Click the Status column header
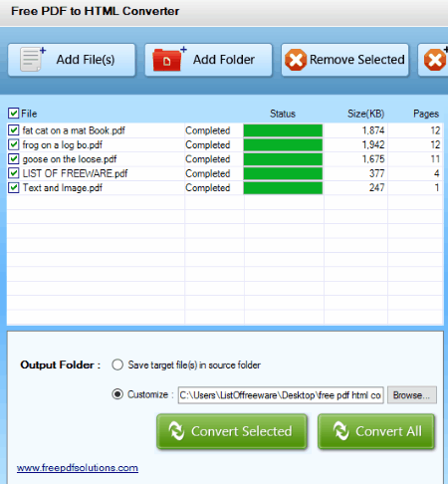Image resolution: width=448 pixels, height=484 pixels. 283,114
